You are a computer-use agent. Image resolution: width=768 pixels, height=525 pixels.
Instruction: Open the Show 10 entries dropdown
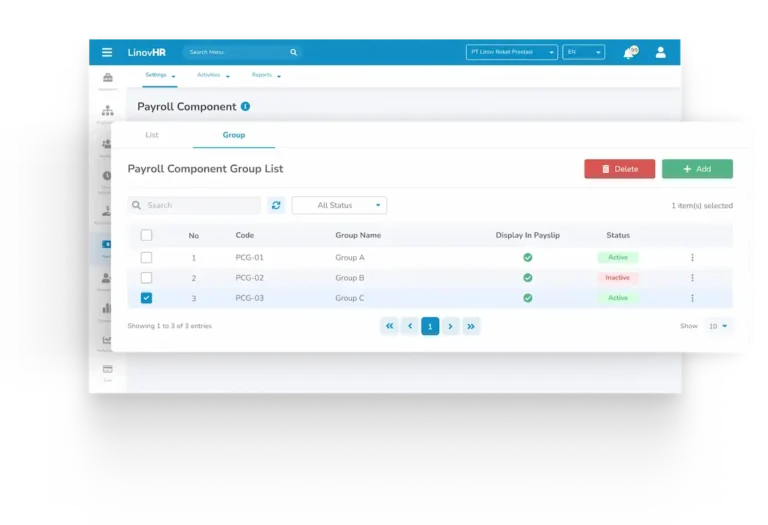pos(718,326)
